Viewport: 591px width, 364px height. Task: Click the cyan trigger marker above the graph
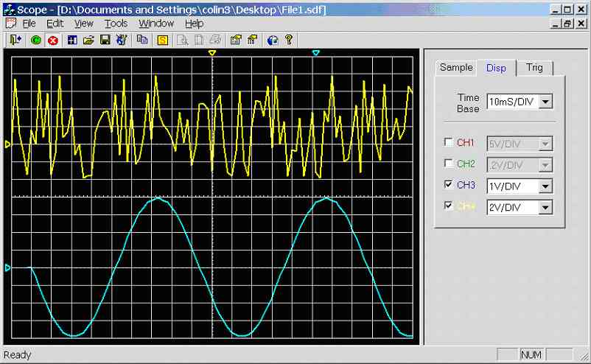[x=316, y=53]
